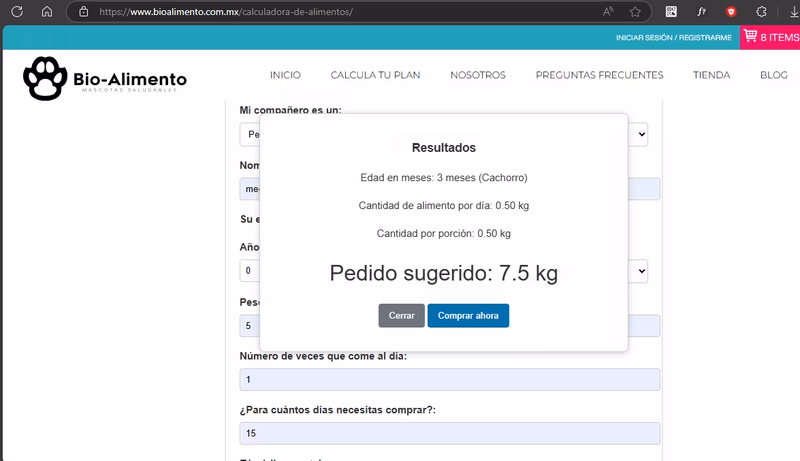Click the number of days input showing 15
800x461 pixels.
pos(449,433)
